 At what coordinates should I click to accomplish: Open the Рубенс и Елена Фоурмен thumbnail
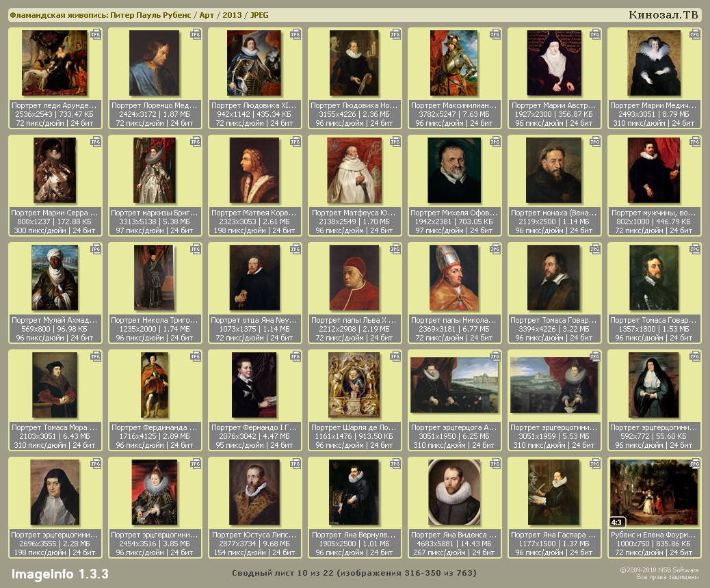[654, 492]
